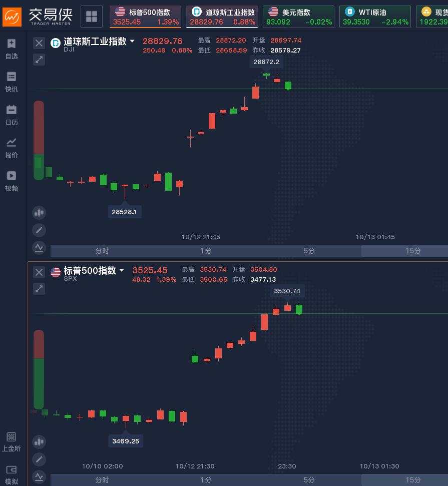448x486 pixels.
Task: Open 自选 watchlist in the sidebar
Action: 12,49
